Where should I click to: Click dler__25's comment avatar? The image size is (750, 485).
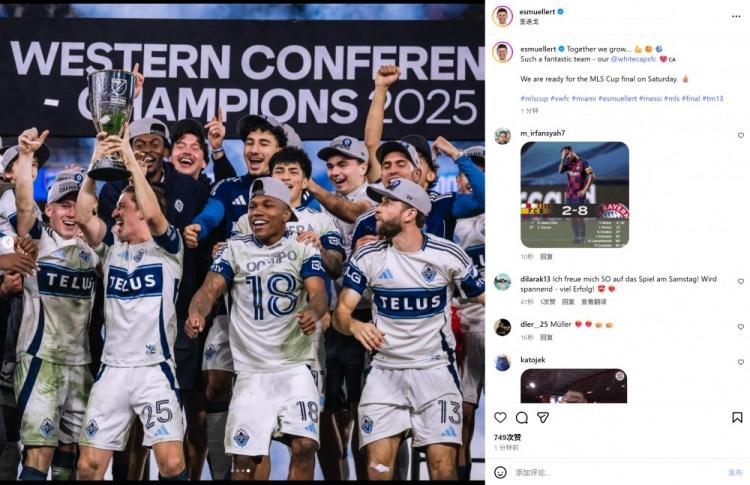click(x=502, y=326)
